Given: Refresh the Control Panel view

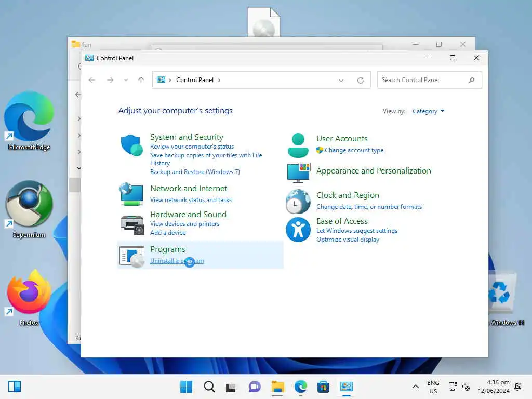Looking at the screenshot, I should click(361, 80).
